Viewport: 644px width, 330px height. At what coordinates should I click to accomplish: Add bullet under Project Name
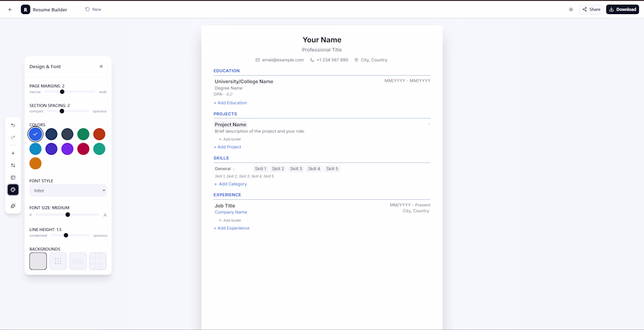(229, 140)
